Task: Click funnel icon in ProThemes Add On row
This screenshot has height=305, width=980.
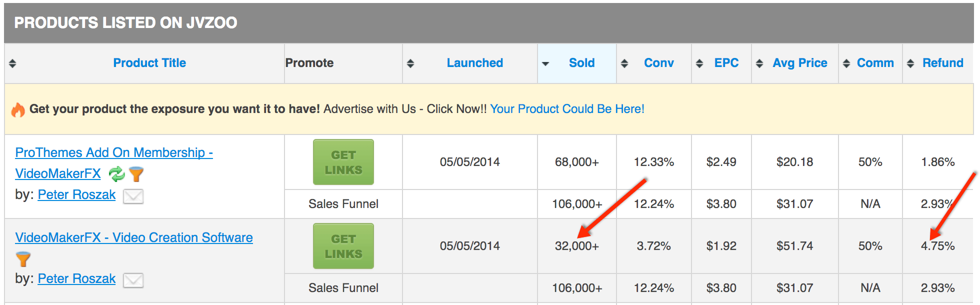Action: (136, 174)
